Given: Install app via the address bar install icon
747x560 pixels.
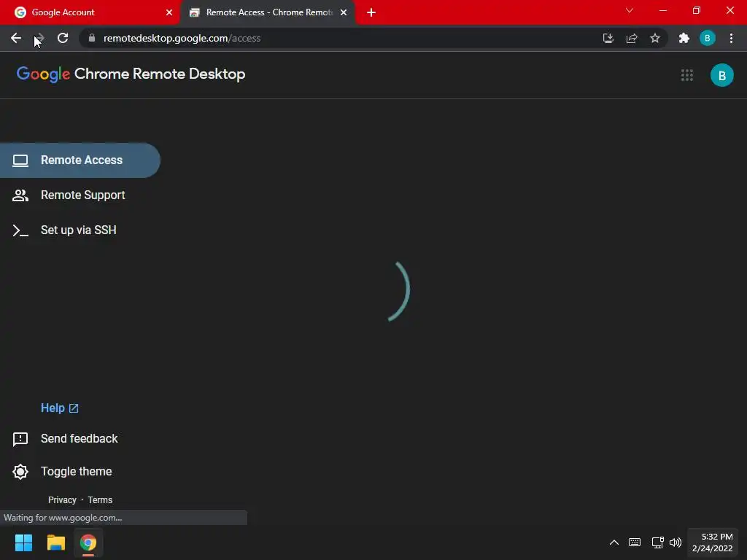Looking at the screenshot, I should [608, 38].
